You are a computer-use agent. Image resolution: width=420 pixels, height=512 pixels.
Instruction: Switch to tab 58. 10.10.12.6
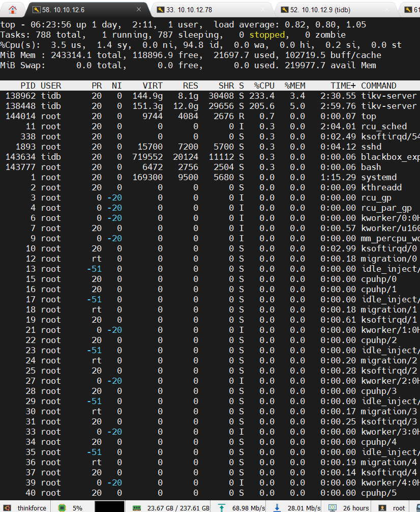[x=87, y=10]
